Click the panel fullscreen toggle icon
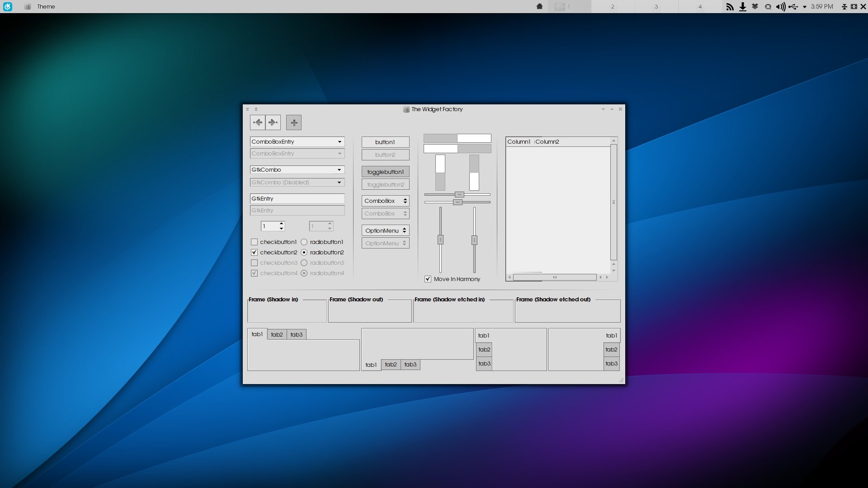868x488 pixels. 854,7
